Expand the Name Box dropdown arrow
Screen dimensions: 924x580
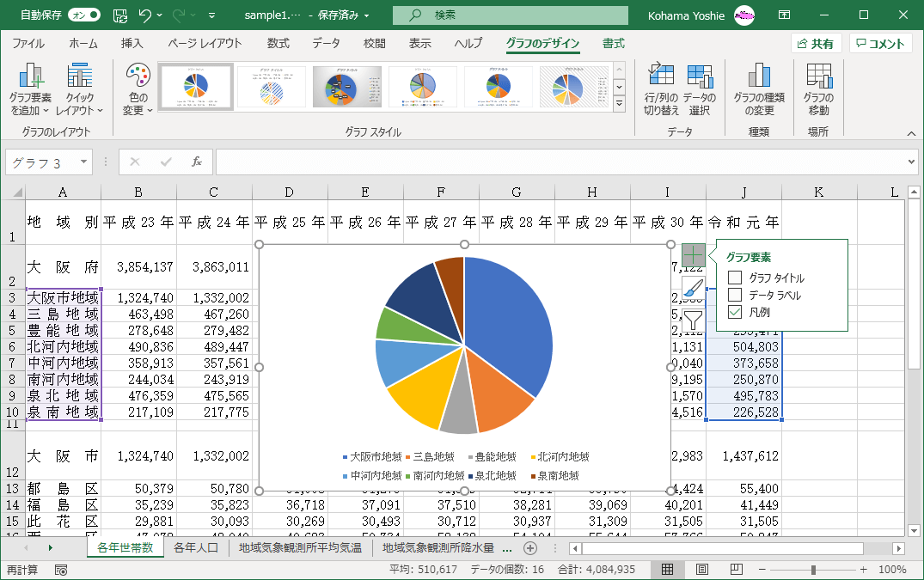[83, 162]
